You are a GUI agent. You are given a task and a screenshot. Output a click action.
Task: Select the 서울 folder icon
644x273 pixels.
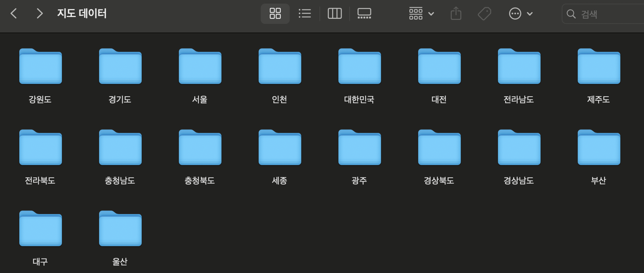(200, 66)
